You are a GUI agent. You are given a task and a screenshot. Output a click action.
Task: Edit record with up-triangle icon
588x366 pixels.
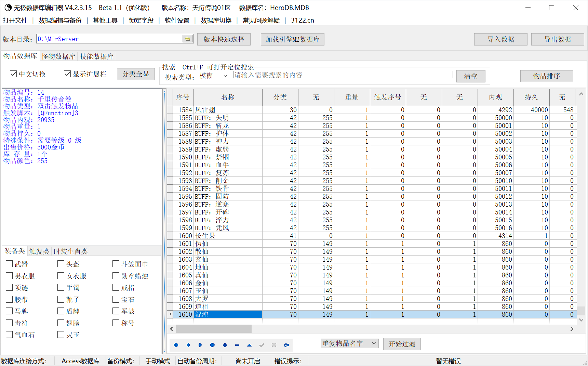(x=249, y=345)
